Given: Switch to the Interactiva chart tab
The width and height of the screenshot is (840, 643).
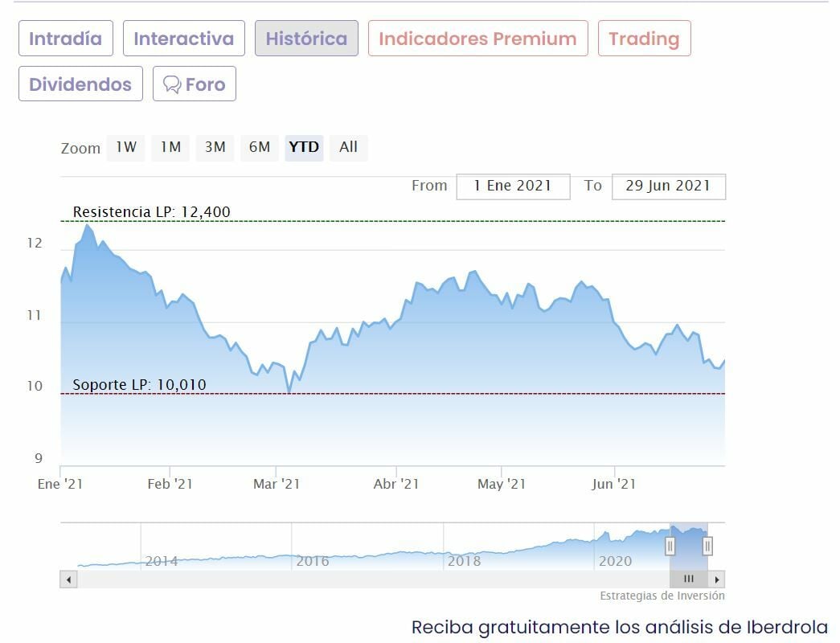Looking at the screenshot, I should pos(183,39).
